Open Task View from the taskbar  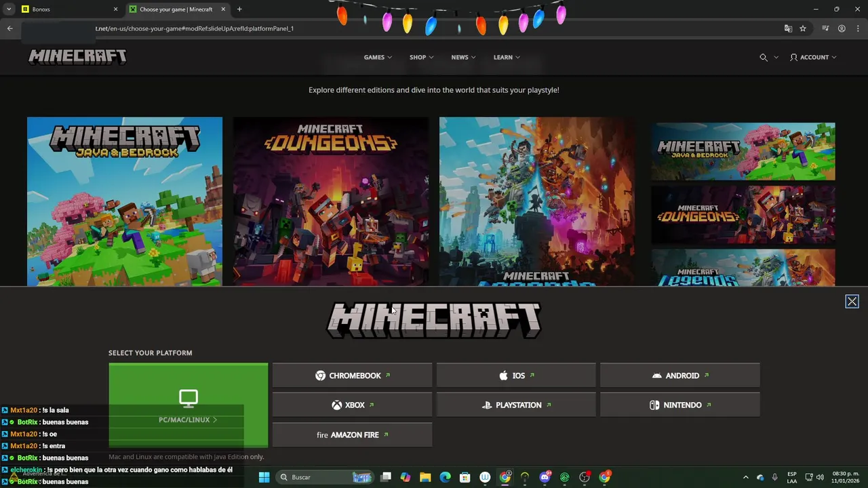coord(386,477)
